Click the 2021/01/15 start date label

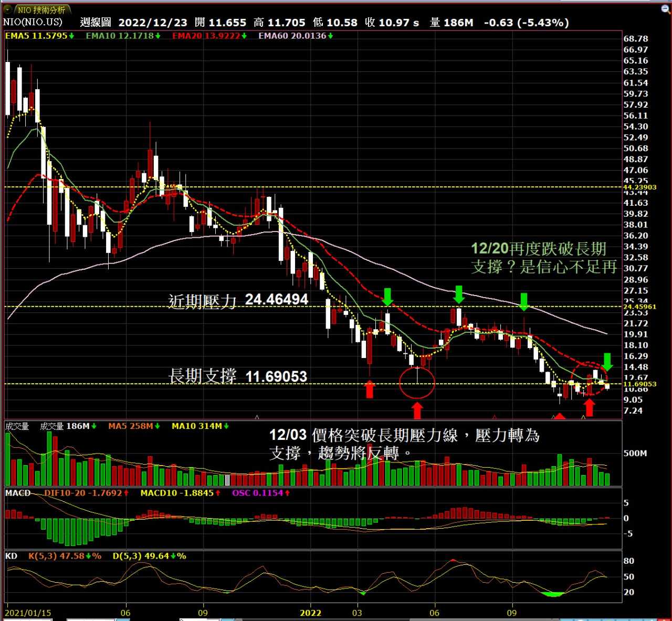(x=28, y=613)
